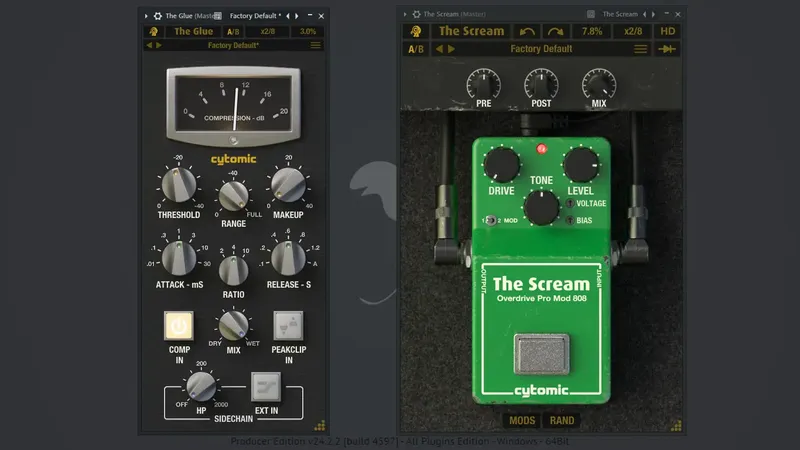This screenshot has width=800, height=450.
Task: Flip the 1/2 Mod switch
Action: [490, 220]
